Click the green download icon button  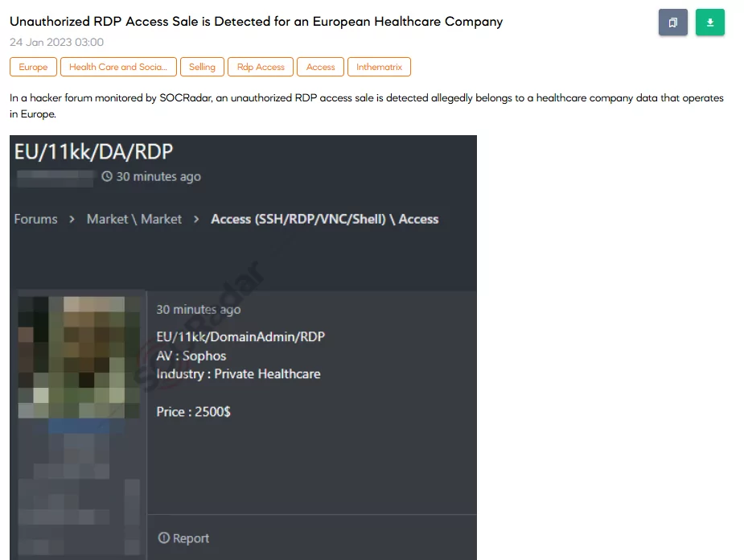(x=710, y=23)
